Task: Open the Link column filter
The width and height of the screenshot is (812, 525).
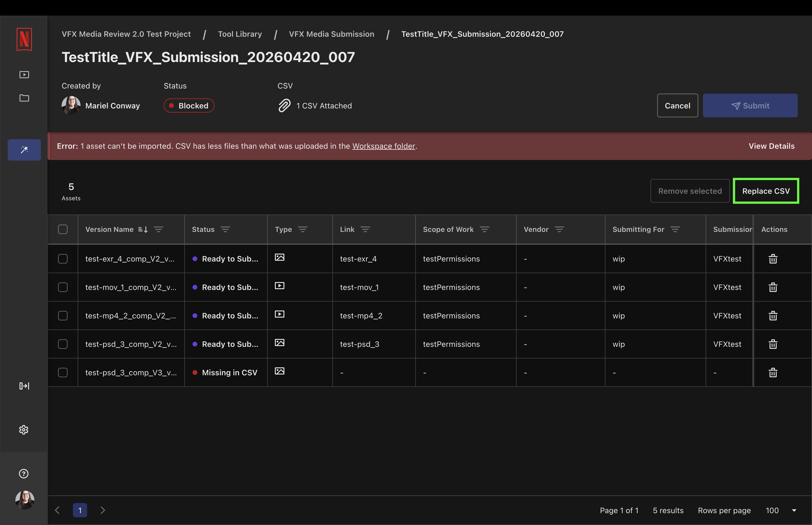Action: tap(365, 230)
